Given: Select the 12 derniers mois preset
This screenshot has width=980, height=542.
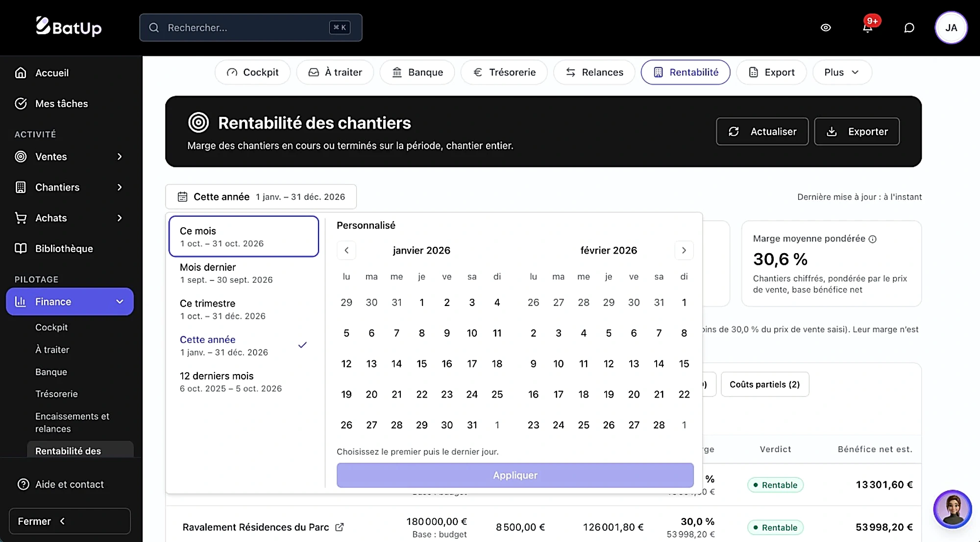Looking at the screenshot, I should pos(244,382).
